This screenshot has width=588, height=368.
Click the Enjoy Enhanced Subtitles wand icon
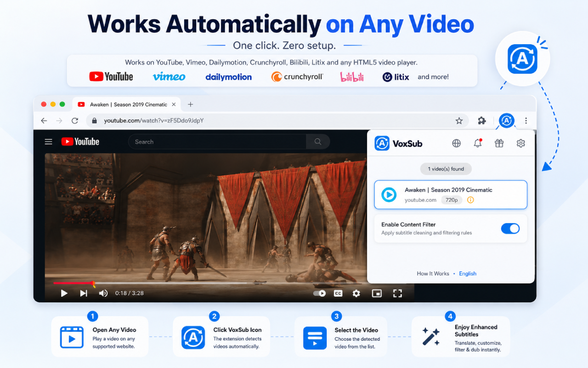pos(431,337)
